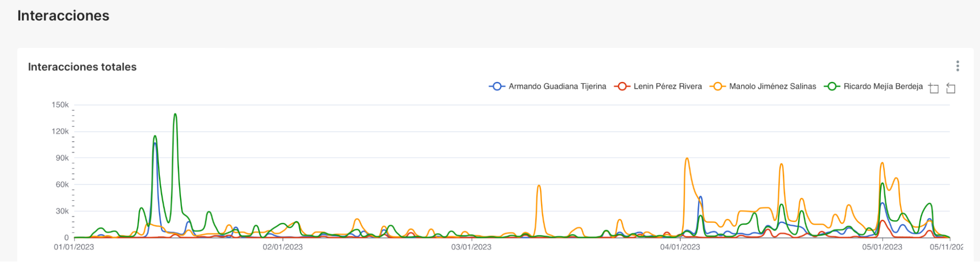
Task: Open the three-dot chart options menu
Action: (957, 66)
